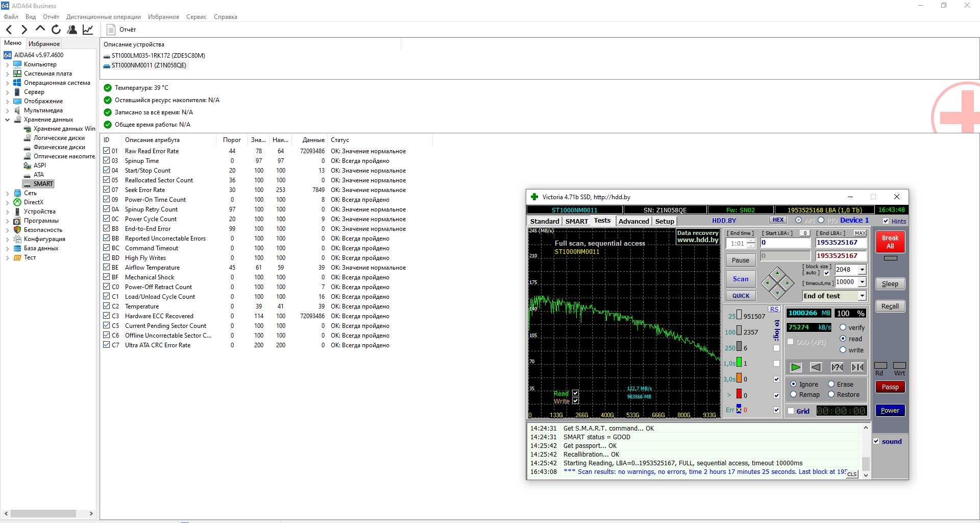Viewport: 980px width, 523px height.
Task: Toggle the Hints checkbox
Action: point(886,221)
